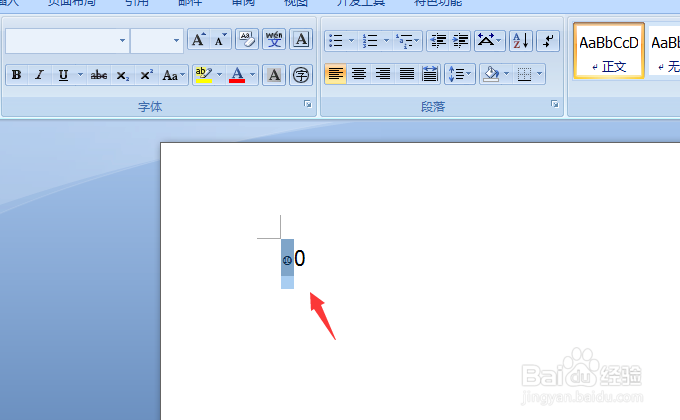Open the Change Case (Aa) menu
Viewport: 680px width, 420px height.
click(173, 75)
